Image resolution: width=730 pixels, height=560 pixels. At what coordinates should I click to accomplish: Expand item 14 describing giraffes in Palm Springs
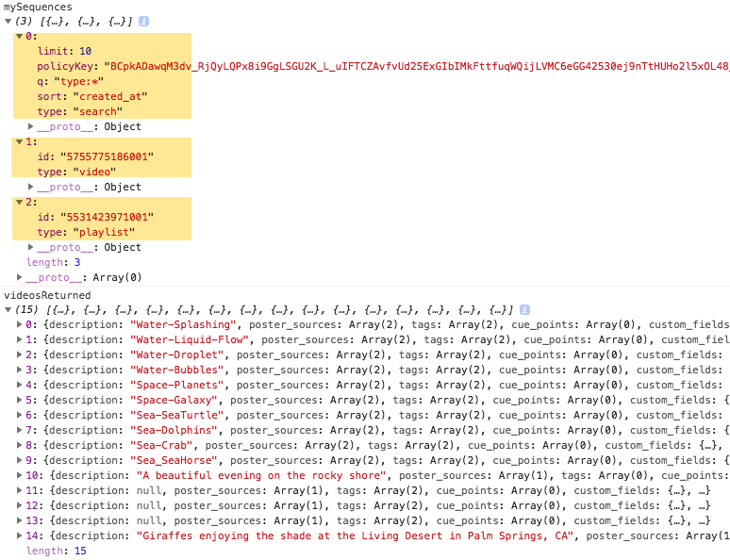(20, 535)
